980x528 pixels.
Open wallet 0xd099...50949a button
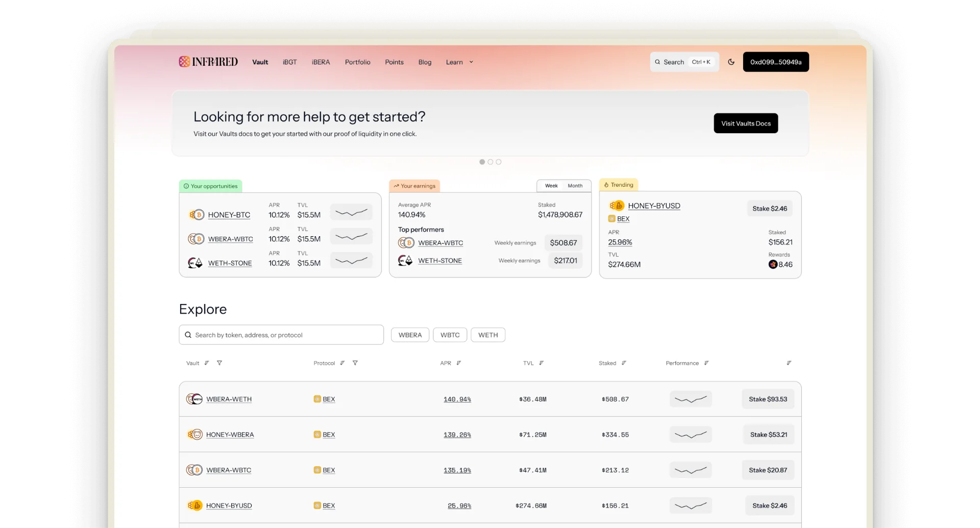(x=776, y=62)
